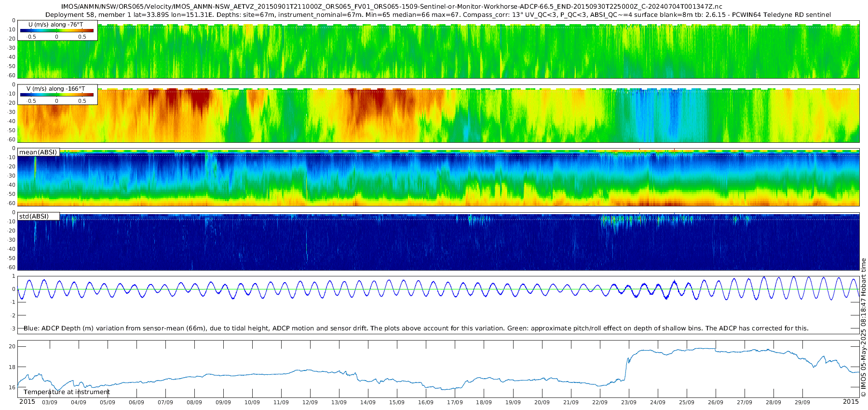This screenshot has width=868, height=410.
Task: Click the file path title text
Action: point(392,7)
